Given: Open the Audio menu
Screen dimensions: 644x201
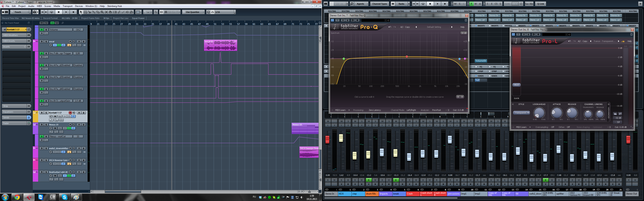Looking at the screenshot, I should [x=31, y=6].
